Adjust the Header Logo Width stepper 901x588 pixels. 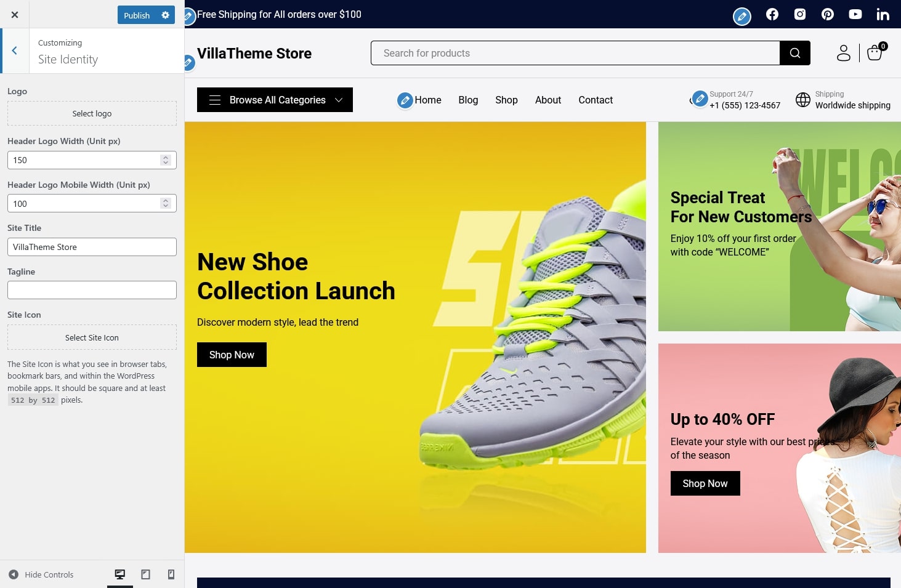pos(165,160)
